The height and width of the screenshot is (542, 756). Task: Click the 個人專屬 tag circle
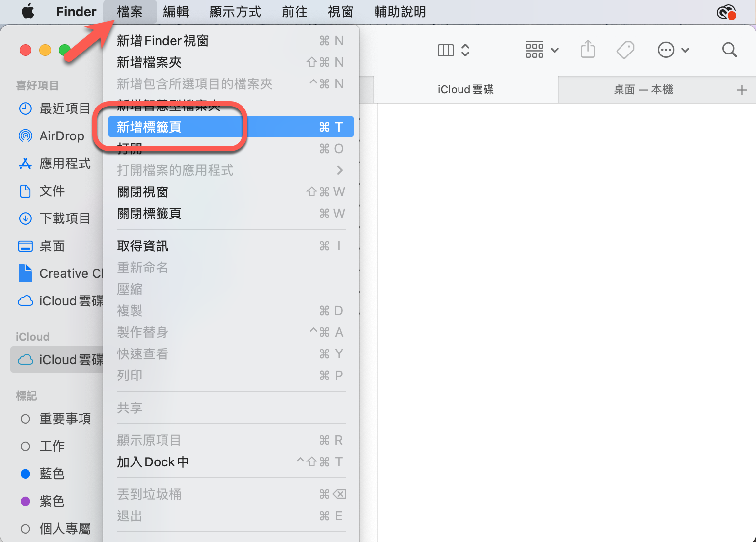click(26, 529)
